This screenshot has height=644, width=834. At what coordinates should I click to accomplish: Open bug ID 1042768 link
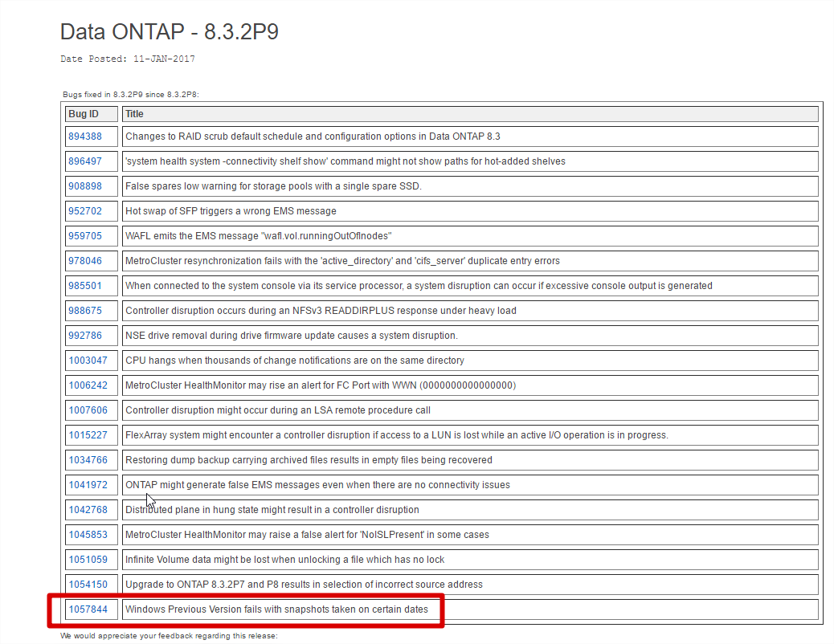[x=88, y=509]
